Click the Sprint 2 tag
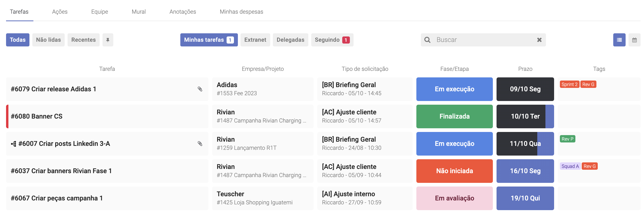The image size is (644, 218). (x=569, y=84)
